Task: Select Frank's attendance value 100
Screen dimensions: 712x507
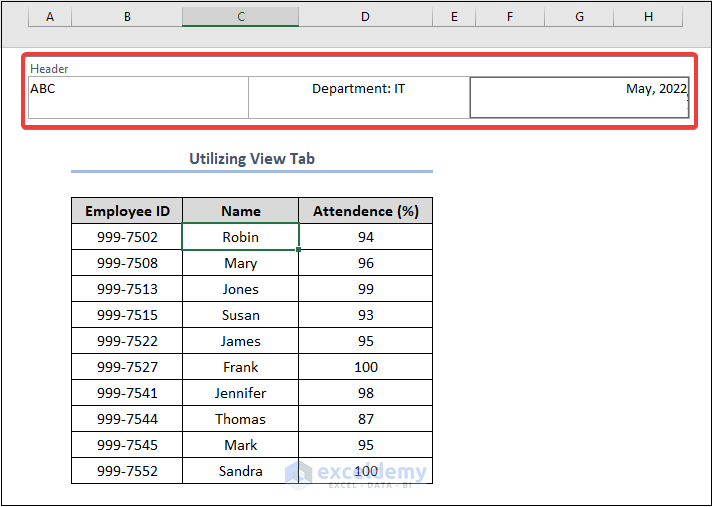Action: point(366,367)
